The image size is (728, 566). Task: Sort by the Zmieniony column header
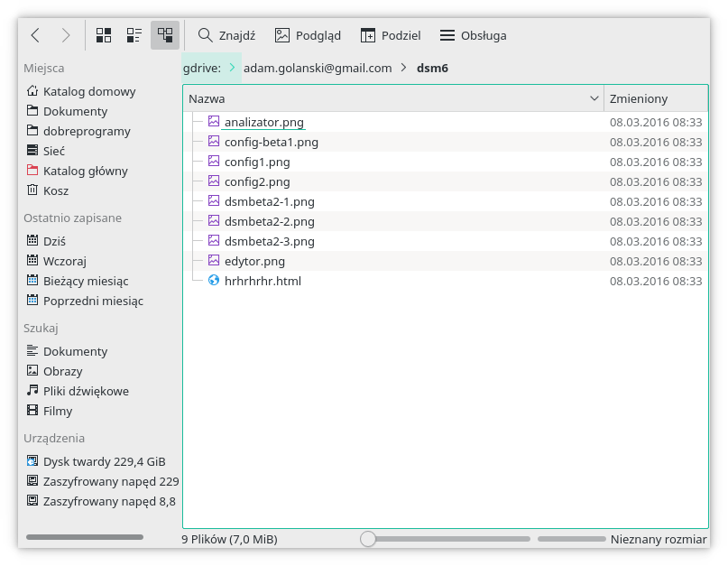(656, 98)
